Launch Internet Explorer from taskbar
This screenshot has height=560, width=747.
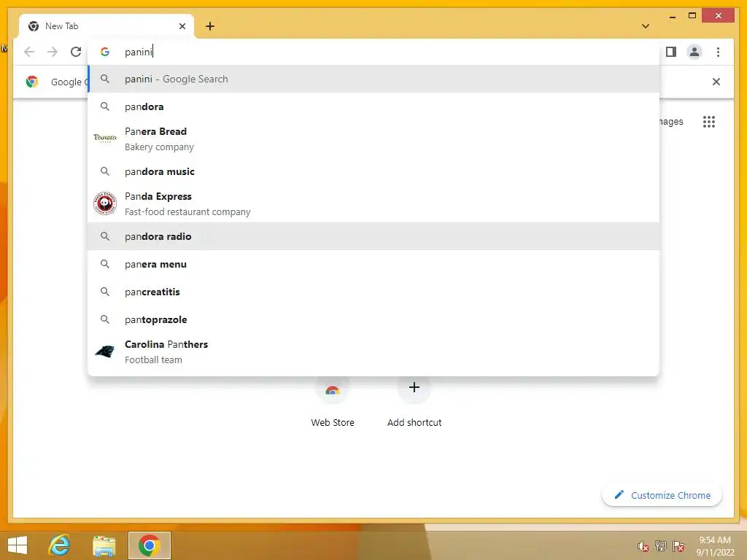[x=60, y=545]
